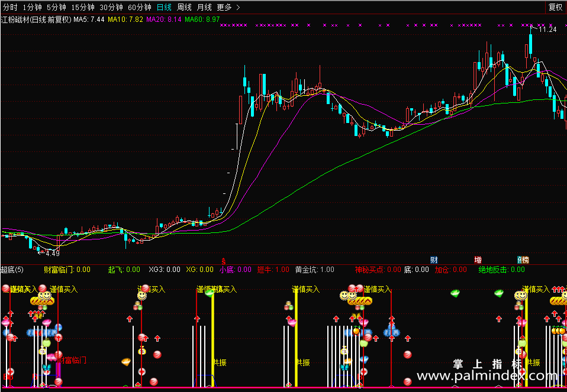Click the 超底(5) indicator name
Screen dimensions: 567x392
pyautogui.click(x=12, y=270)
